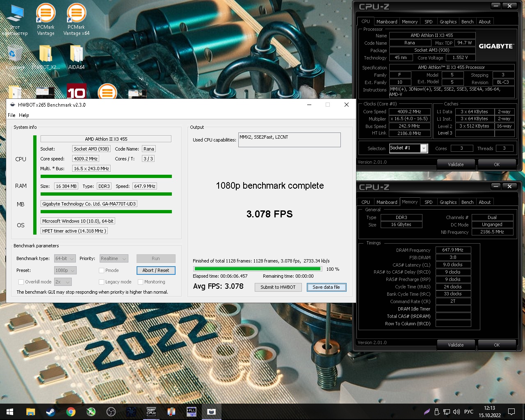Open the Overkill mode 2x dropdown
Screen dimensions: 525x420
click(63, 282)
